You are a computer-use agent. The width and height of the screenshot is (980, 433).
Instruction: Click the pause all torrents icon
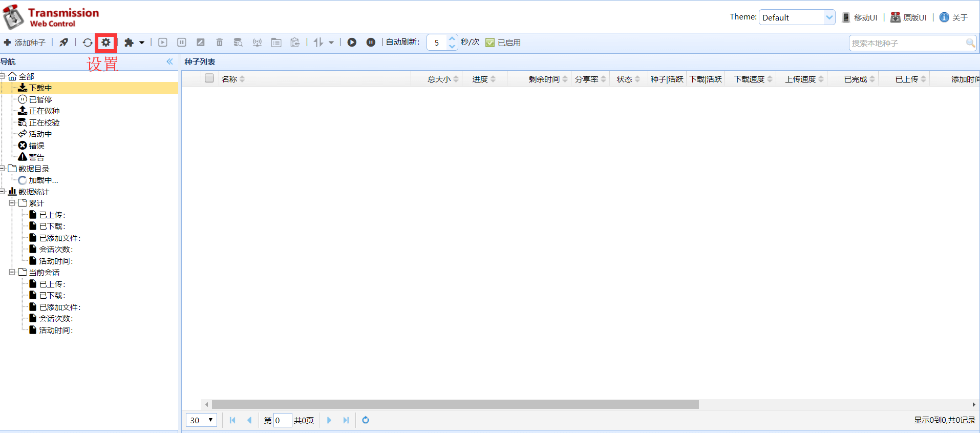(371, 43)
